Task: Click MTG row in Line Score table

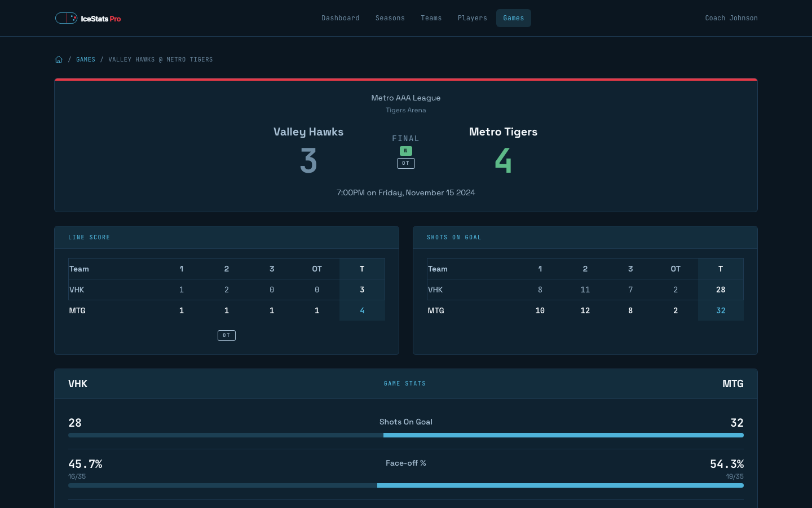Action: pyautogui.click(x=227, y=310)
